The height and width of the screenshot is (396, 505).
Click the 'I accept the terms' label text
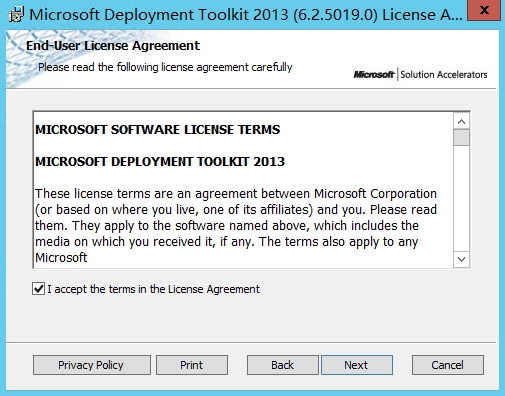tap(153, 289)
